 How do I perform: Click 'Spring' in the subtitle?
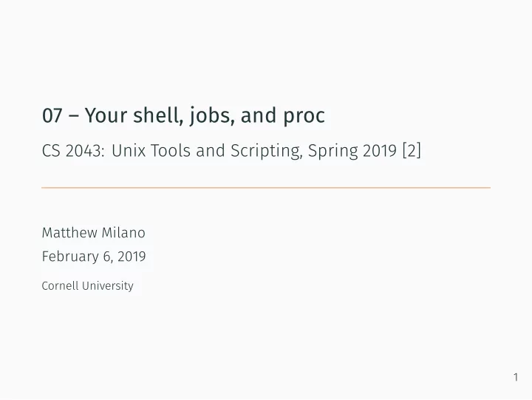(332, 152)
